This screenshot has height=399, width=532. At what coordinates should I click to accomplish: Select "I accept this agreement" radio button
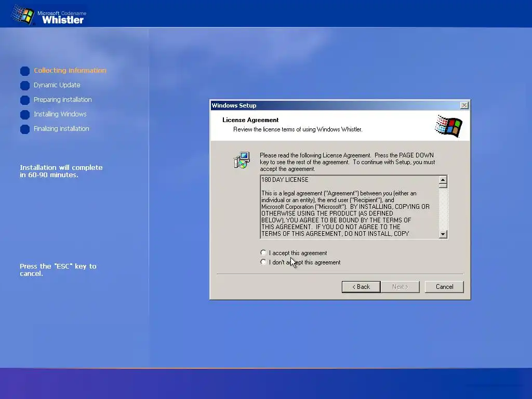(263, 253)
